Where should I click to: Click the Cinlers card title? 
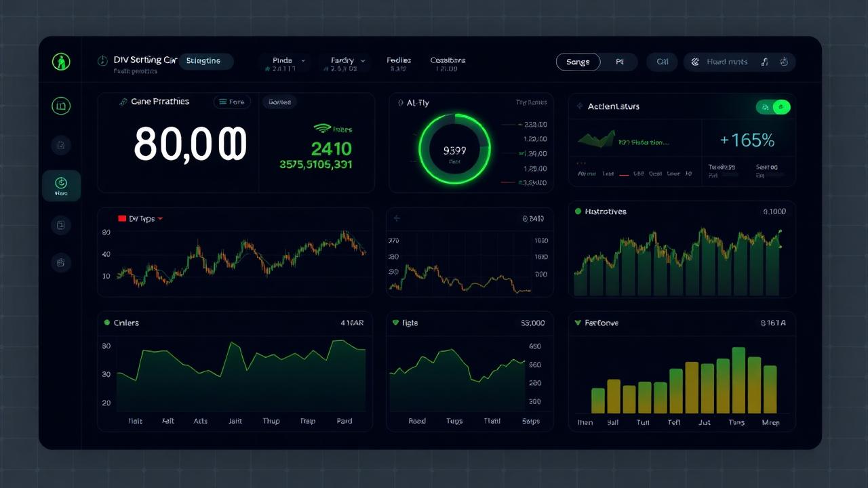126,323
